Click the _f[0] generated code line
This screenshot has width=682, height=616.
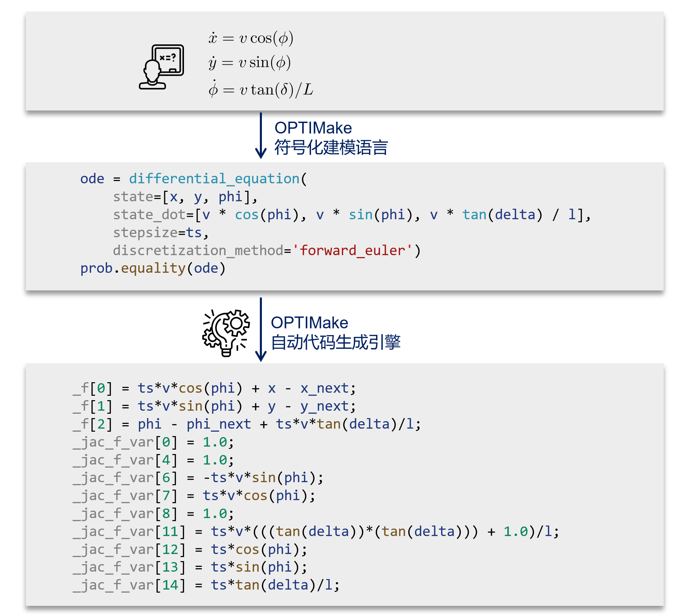tap(214, 388)
